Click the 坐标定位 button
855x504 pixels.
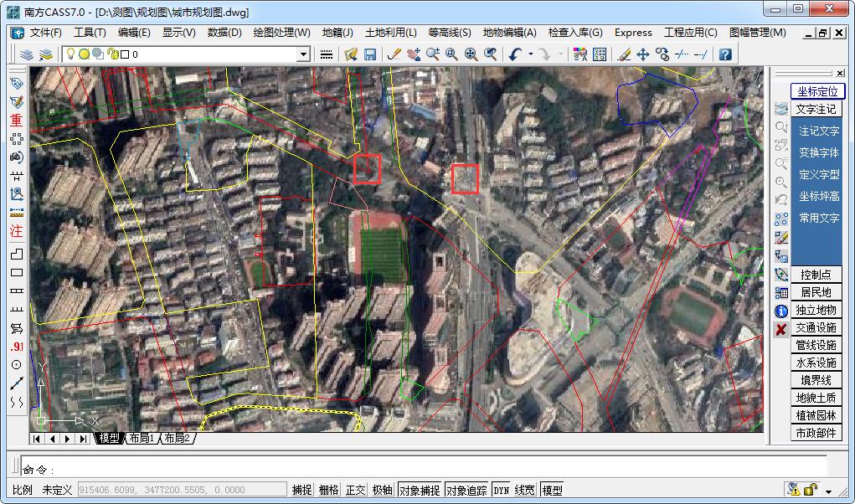816,91
